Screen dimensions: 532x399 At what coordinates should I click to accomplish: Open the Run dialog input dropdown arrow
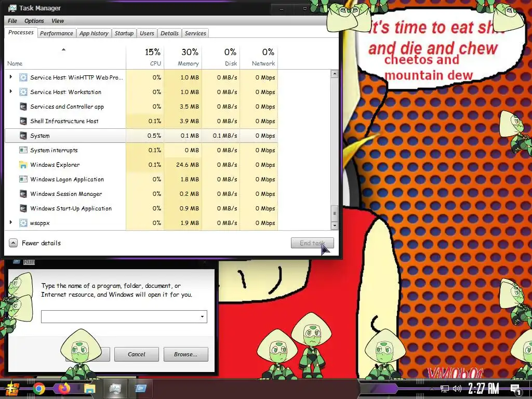tap(202, 316)
